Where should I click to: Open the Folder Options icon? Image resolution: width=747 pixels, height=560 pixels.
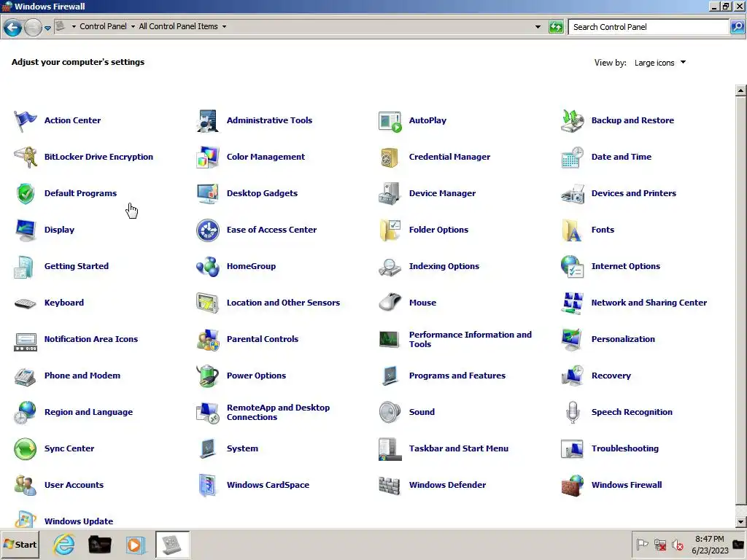tap(390, 230)
